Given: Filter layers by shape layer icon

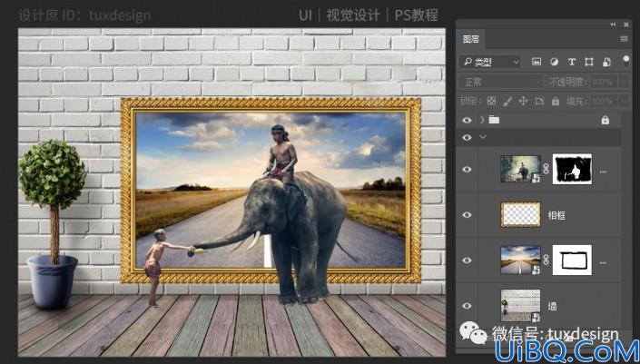Looking at the screenshot, I should pos(588,62).
